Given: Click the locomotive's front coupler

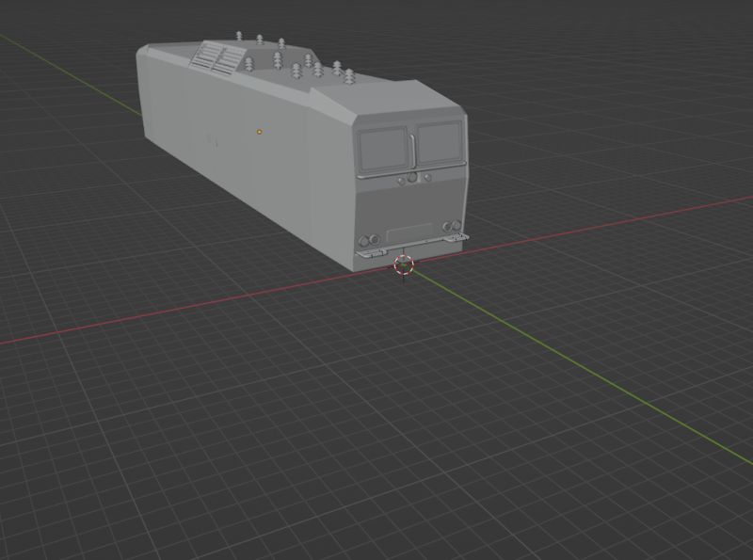Looking at the screenshot, I should point(405,254).
